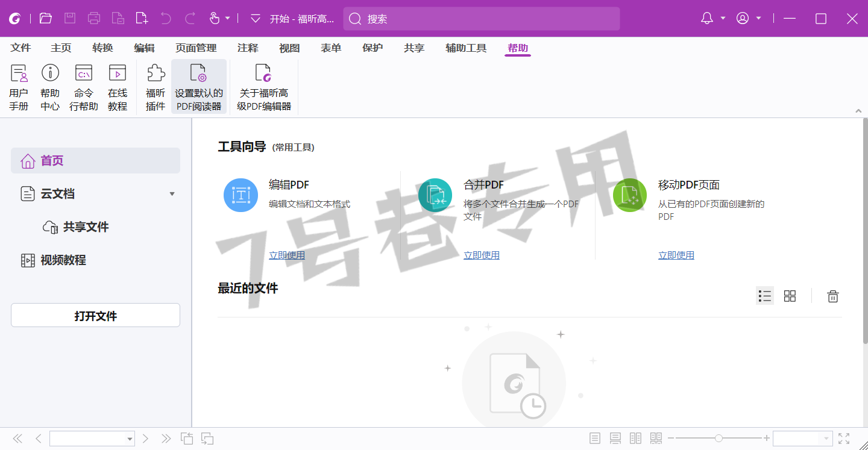This screenshot has height=450, width=868.
Task: Switch to the 编辑 tab
Action: coord(144,48)
